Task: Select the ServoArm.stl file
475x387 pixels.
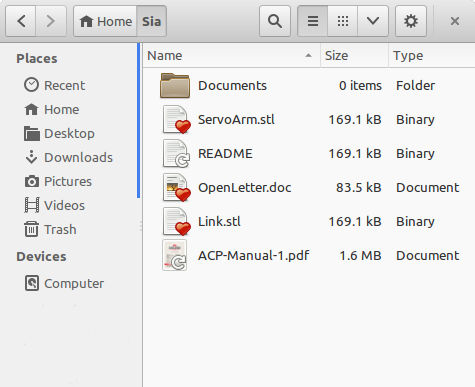Action: point(236,120)
